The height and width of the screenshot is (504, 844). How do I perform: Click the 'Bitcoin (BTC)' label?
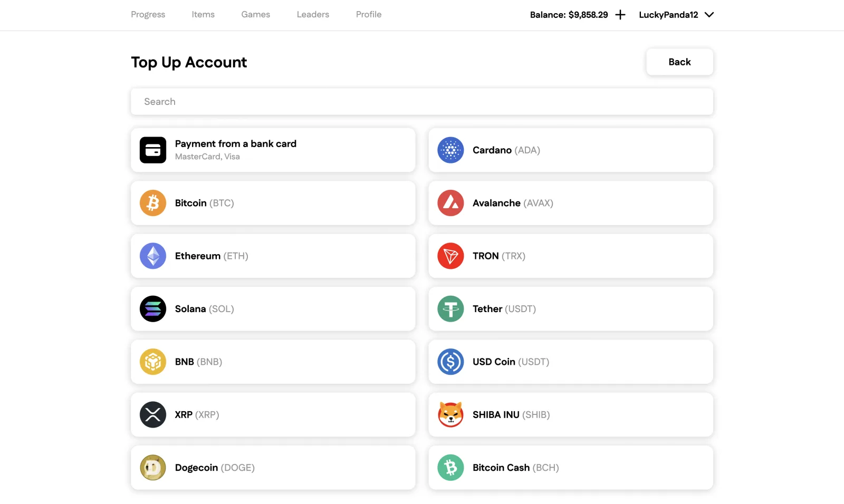pos(205,203)
